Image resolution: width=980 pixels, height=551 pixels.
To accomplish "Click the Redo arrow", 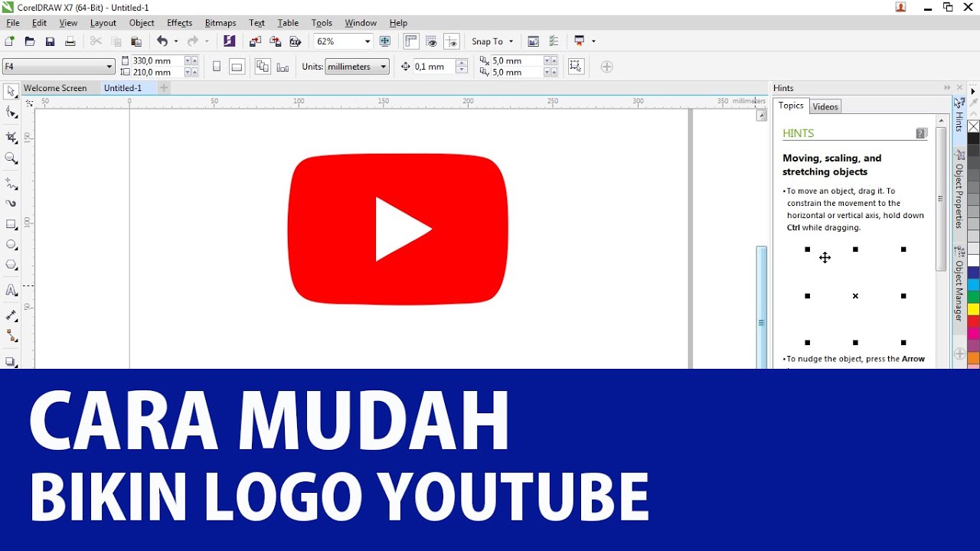I will coord(193,41).
